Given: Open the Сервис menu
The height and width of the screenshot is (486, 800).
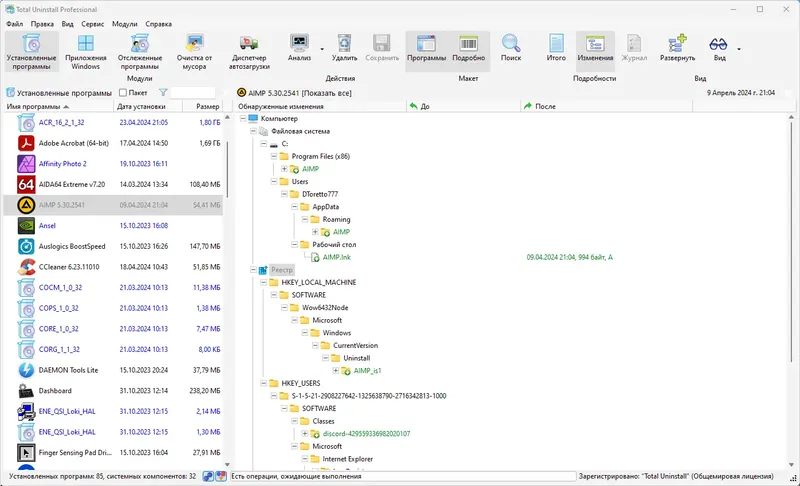Looking at the screenshot, I should 92,24.
